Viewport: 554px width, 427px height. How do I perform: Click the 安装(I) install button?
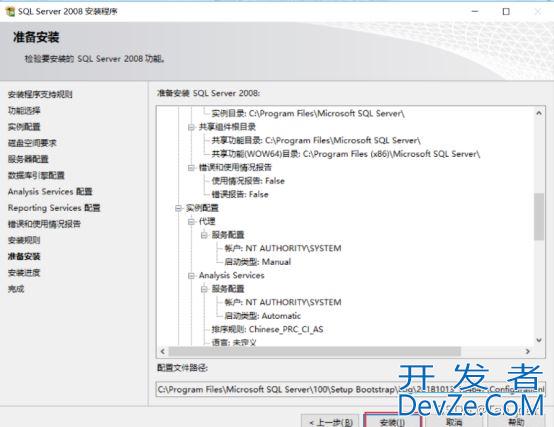pyautogui.click(x=392, y=421)
